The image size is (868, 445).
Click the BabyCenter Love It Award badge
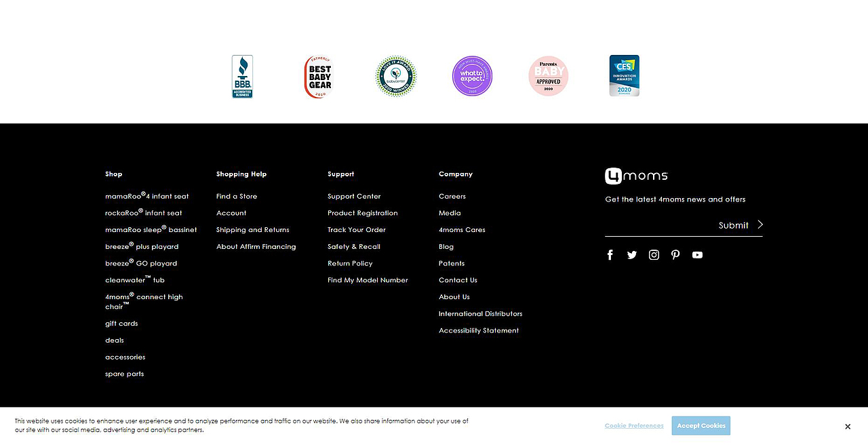(396, 76)
